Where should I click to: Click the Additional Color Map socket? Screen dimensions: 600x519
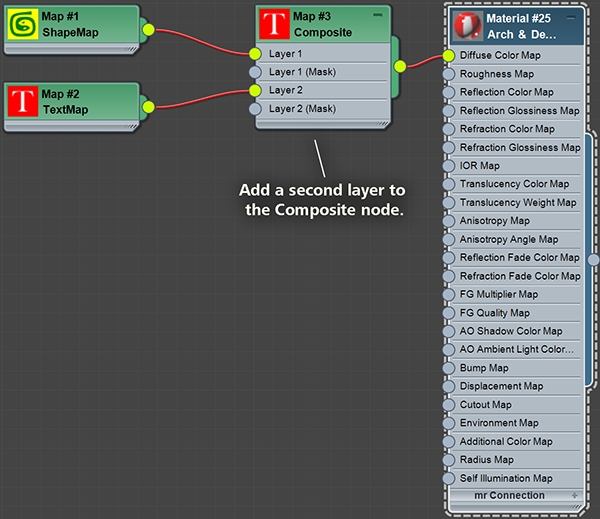[x=449, y=441]
